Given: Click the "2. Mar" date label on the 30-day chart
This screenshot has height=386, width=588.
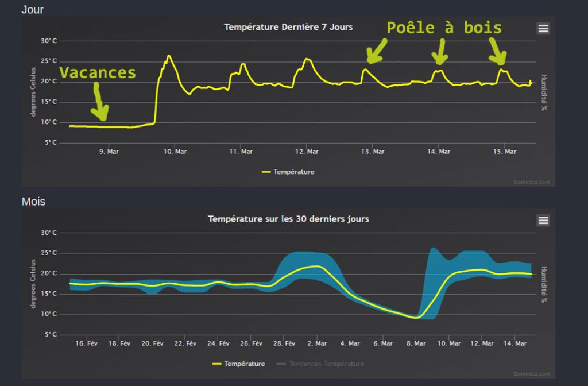Looking at the screenshot, I should click(317, 343).
